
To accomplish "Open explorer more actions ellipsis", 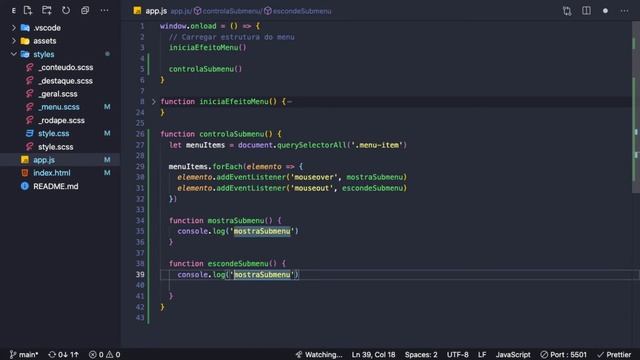I will 104,11.
